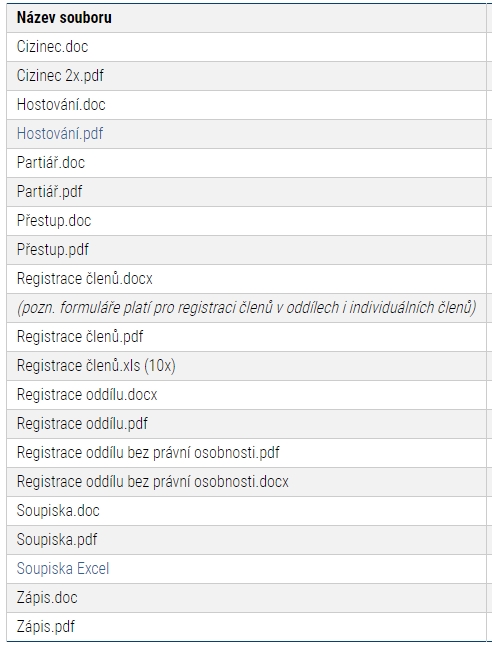Open Registrace oddílu.docx
Viewport: 492px width, 648px height.
coord(87,395)
